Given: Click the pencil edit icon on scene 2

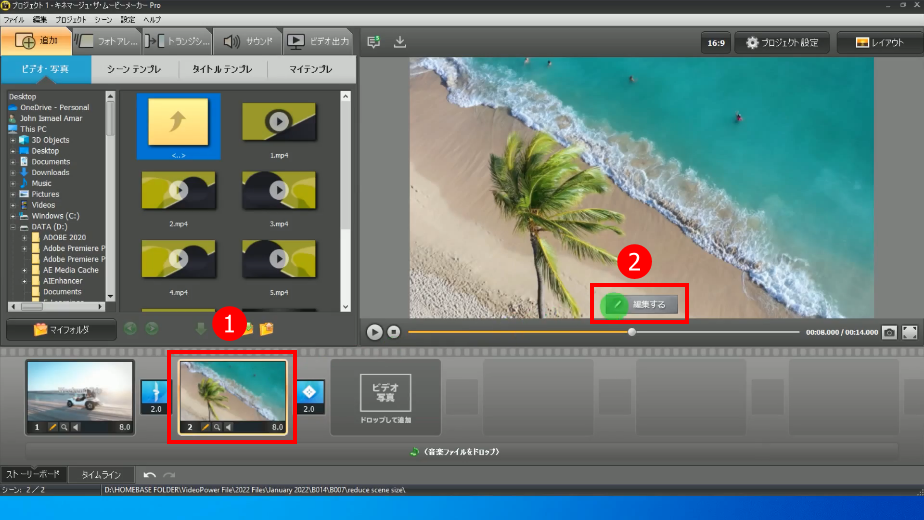Looking at the screenshot, I should click(x=206, y=427).
